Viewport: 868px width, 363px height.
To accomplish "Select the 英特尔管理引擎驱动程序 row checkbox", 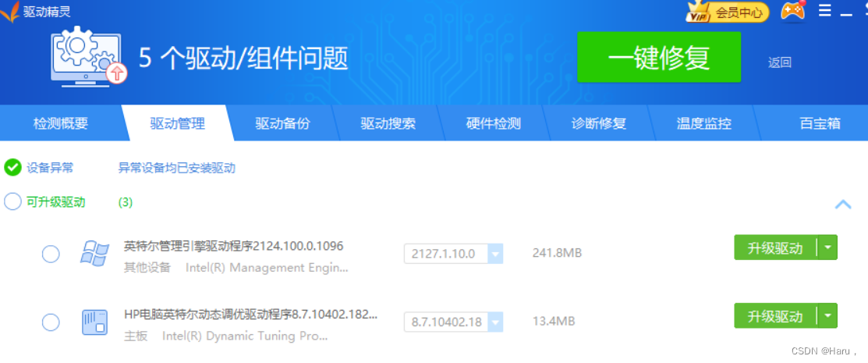I will coord(51,254).
